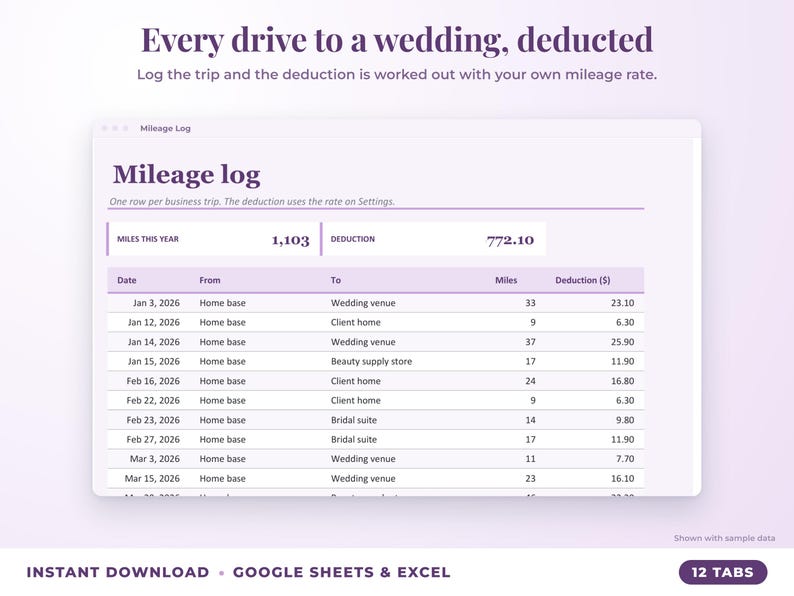
Task: Select the date cell Feb 23, 2026
Action: pyautogui.click(x=153, y=420)
